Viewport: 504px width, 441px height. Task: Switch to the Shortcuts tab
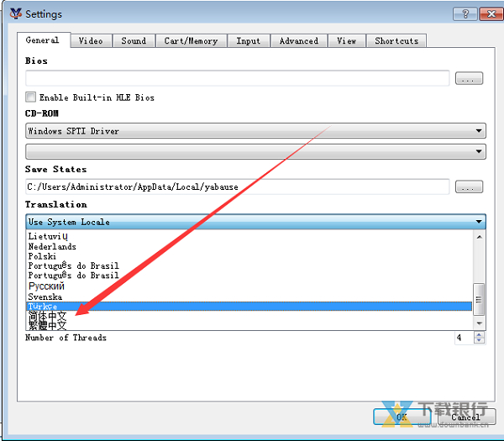tap(396, 40)
